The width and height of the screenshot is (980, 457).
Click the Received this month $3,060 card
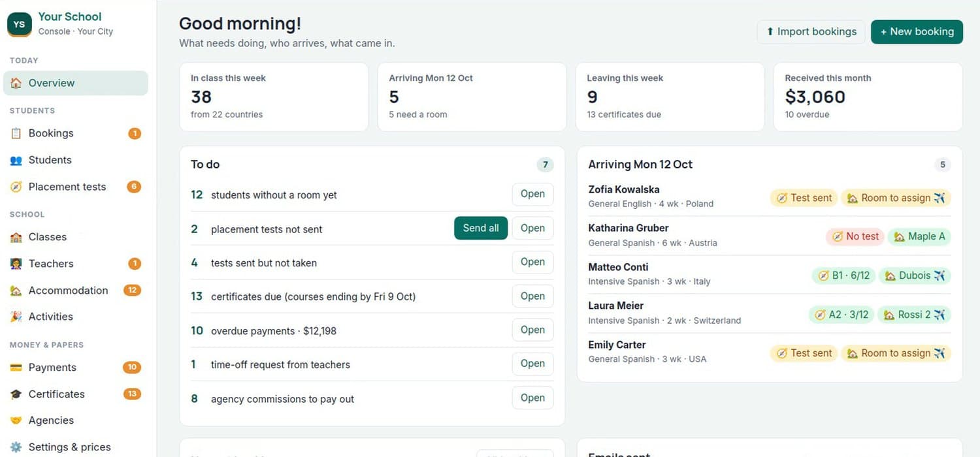pyautogui.click(x=868, y=97)
